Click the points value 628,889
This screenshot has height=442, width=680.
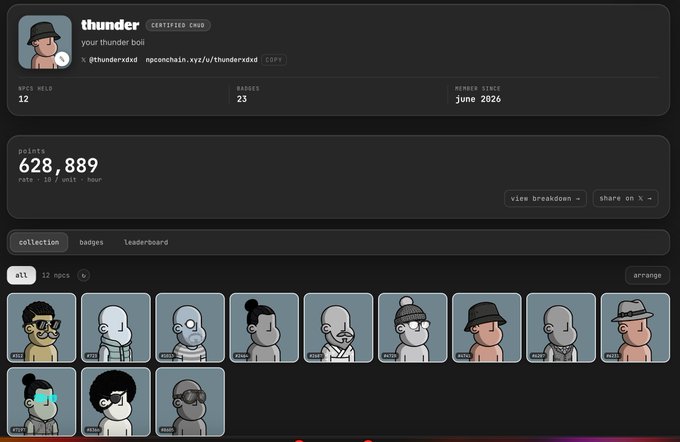pyautogui.click(x=59, y=166)
